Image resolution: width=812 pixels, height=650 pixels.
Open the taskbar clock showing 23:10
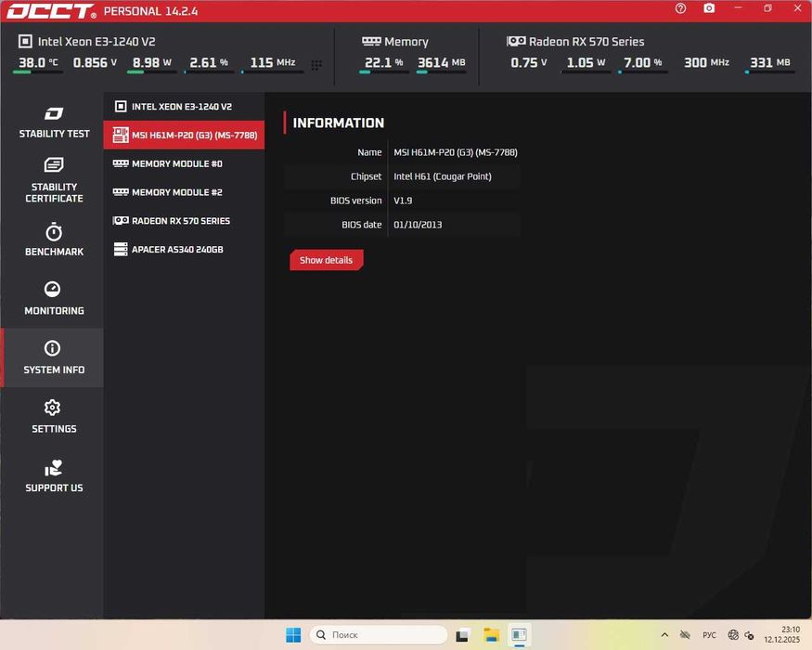pyautogui.click(x=781, y=635)
